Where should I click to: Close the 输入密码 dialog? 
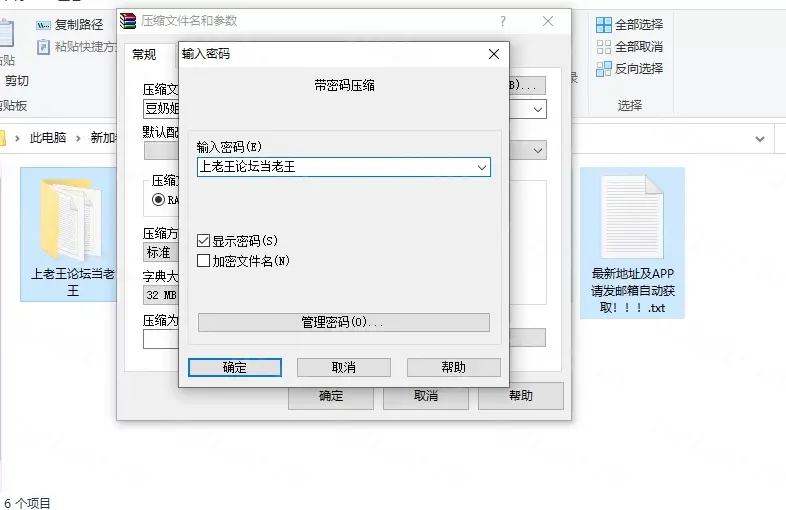click(x=494, y=54)
